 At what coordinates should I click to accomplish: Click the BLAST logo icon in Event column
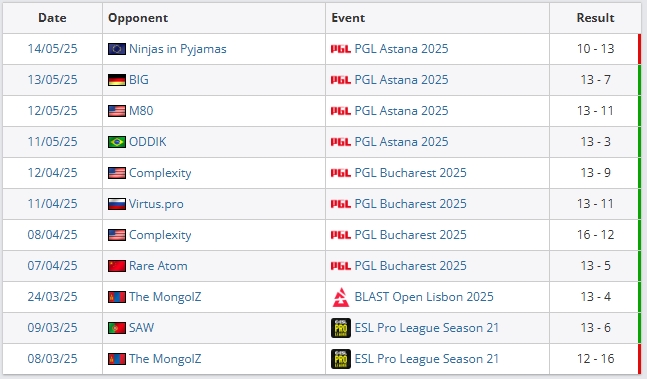pyautogui.click(x=341, y=297)
